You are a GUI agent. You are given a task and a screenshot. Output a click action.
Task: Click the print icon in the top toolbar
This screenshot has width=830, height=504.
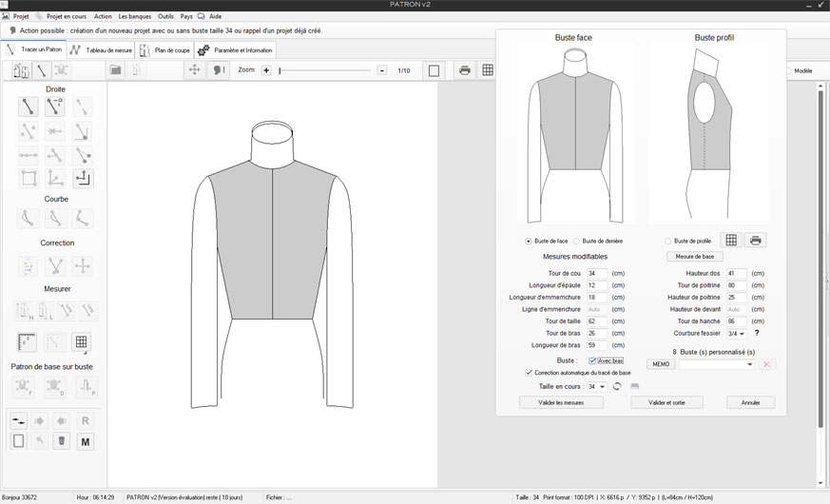coord(465,70)
